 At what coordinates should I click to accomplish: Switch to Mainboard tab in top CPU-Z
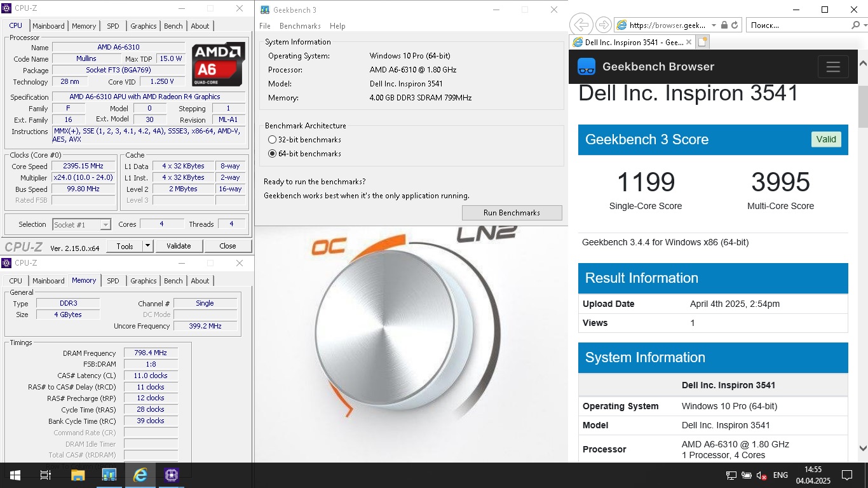pos(48,26)
